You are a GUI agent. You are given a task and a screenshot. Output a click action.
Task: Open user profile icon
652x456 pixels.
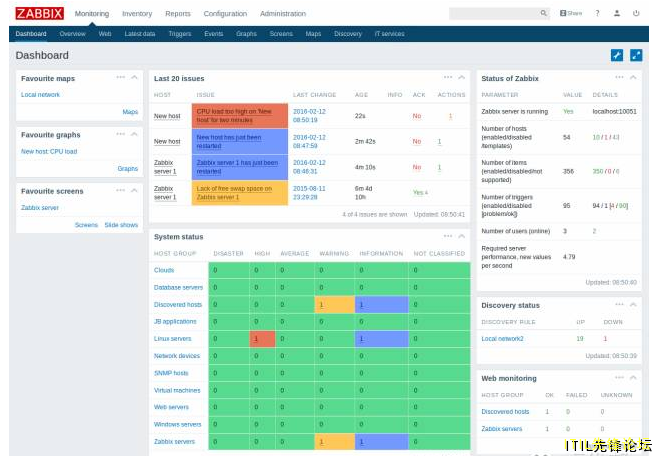pos(617,13)
